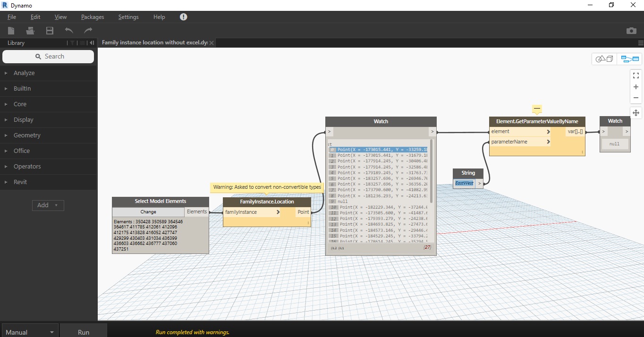Click the small Watch node output port

(627, 132)
